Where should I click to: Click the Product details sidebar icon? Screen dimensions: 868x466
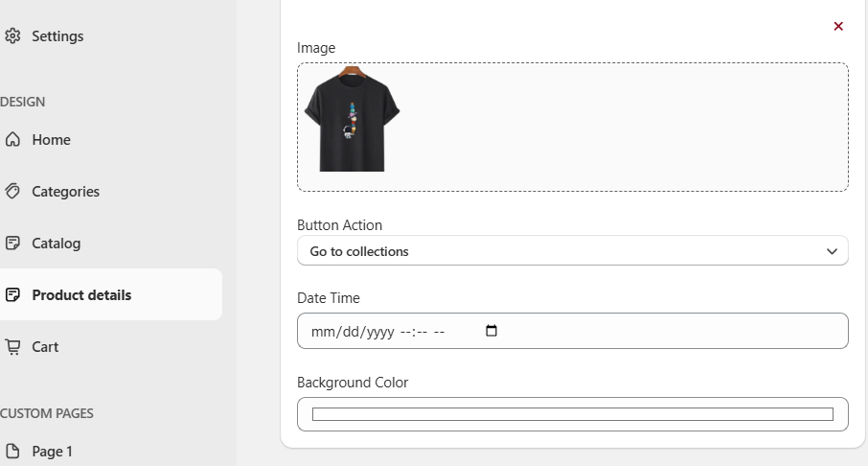12,294
